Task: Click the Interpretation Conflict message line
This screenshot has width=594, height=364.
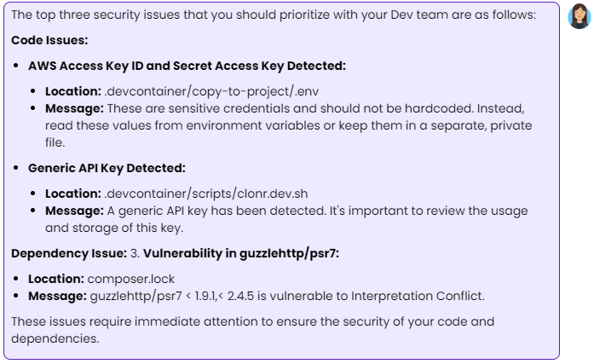Action: [x=257, y=296]
